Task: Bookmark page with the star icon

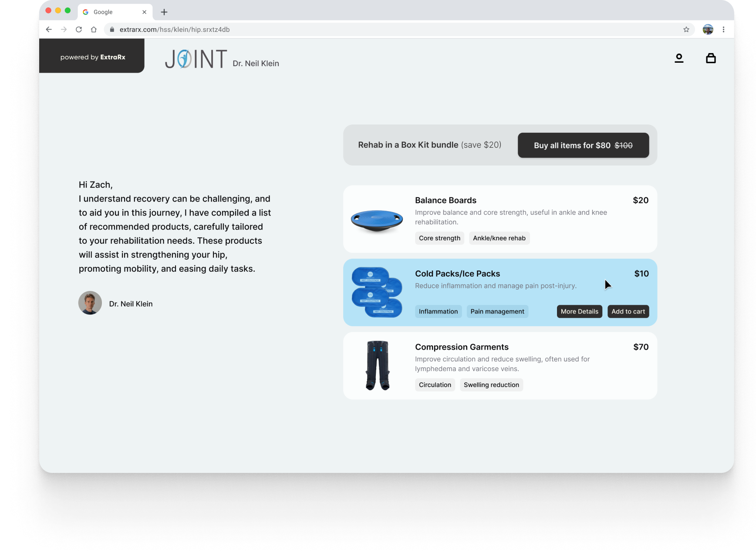Action: (x=686, y=30)
